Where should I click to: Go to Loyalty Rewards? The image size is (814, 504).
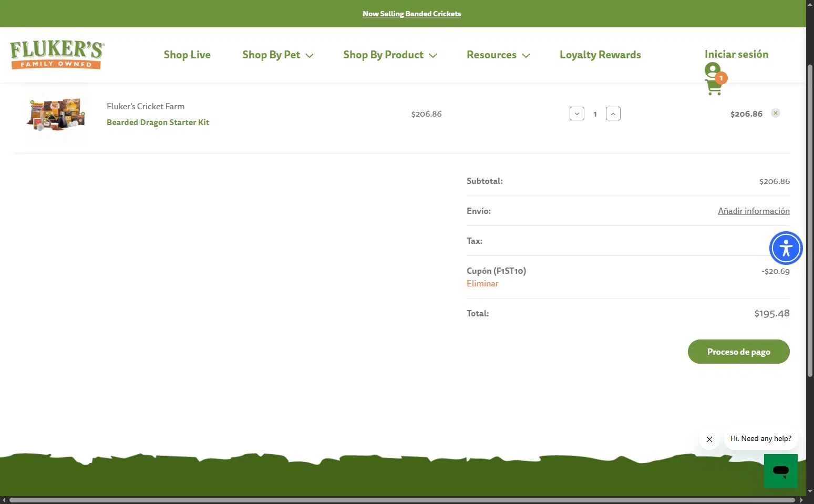coord(600,55)
